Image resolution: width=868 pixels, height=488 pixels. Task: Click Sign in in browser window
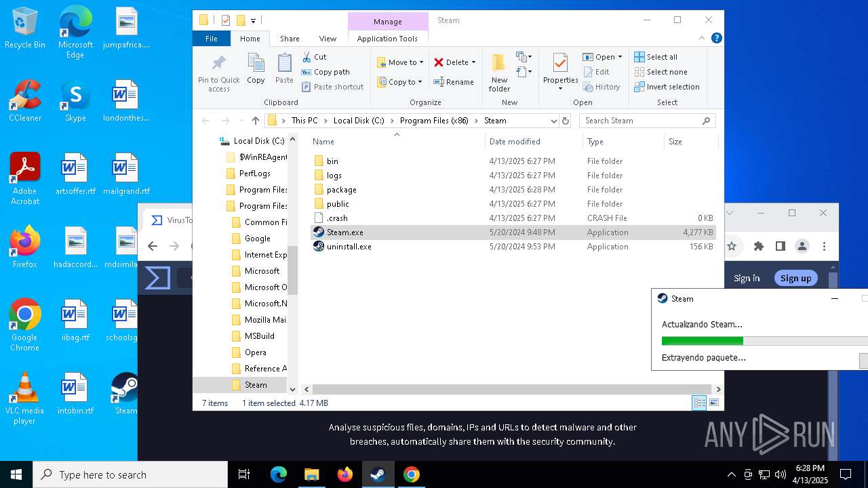(747, 279)
